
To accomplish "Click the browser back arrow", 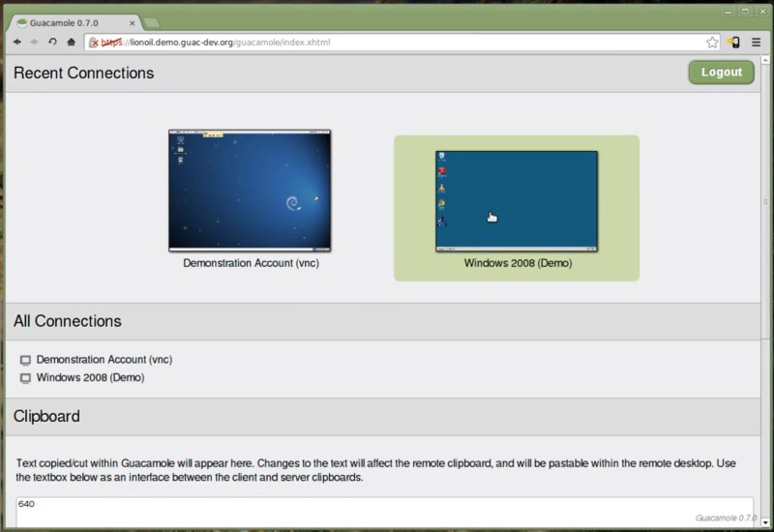I will pos(17,42).
